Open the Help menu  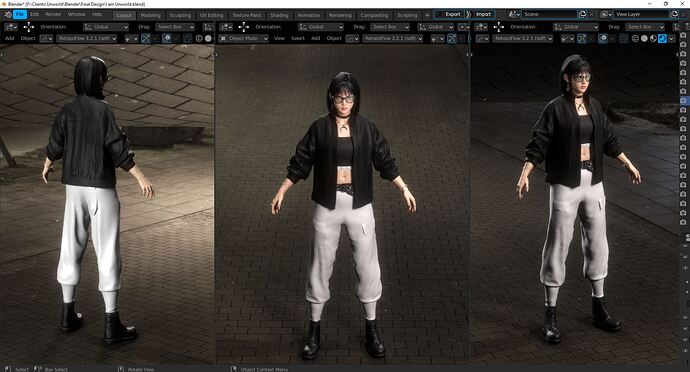[x=97, y=15]
